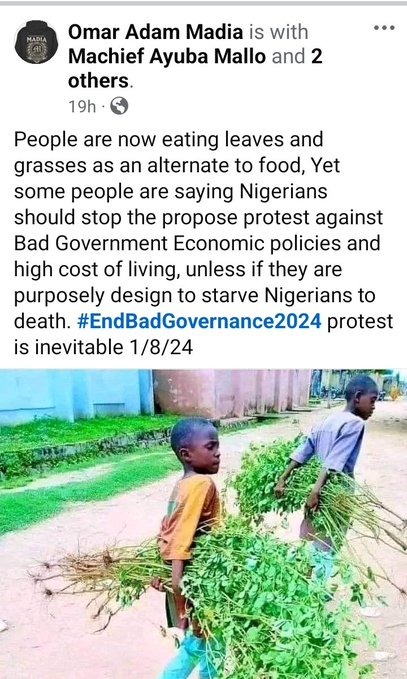407x679 pixels.
Task: Open the #EndBadGovernance2024 hashtag
Action: [199, 321]
